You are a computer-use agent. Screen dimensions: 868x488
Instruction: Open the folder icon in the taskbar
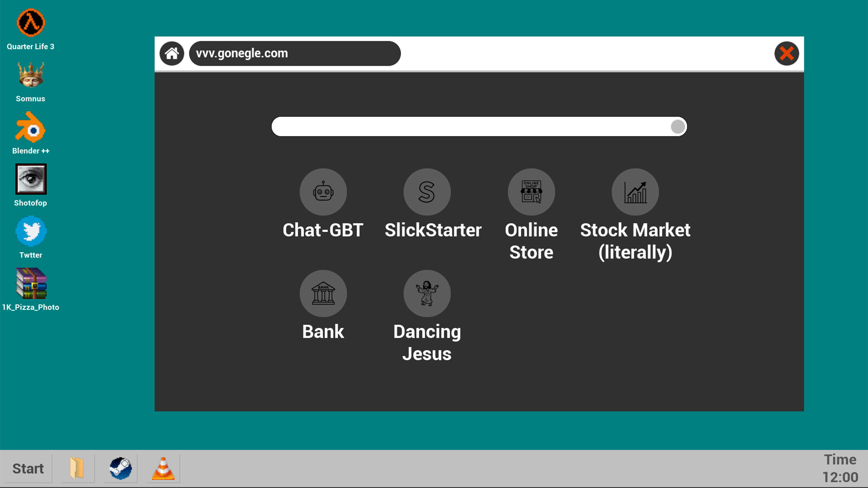point(77,469)
